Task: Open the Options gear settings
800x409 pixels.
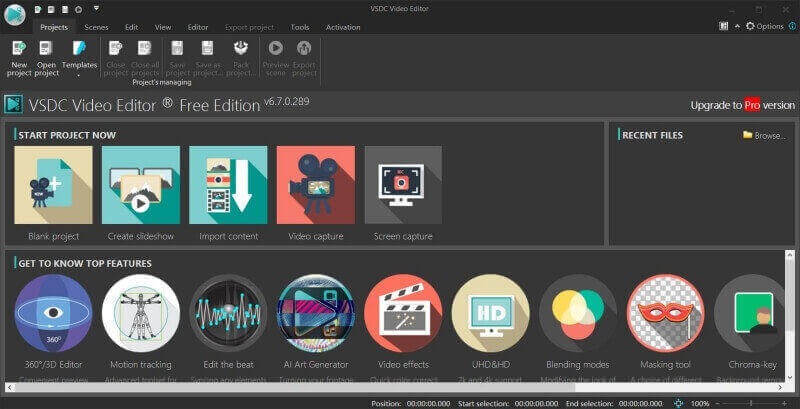Action: (764, 26)
